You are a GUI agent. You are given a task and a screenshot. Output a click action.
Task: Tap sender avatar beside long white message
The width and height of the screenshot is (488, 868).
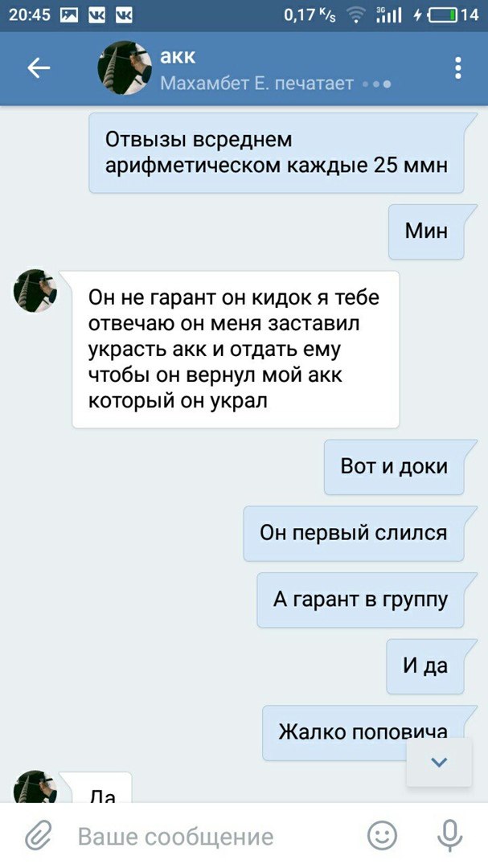click(x=35, y=291)
